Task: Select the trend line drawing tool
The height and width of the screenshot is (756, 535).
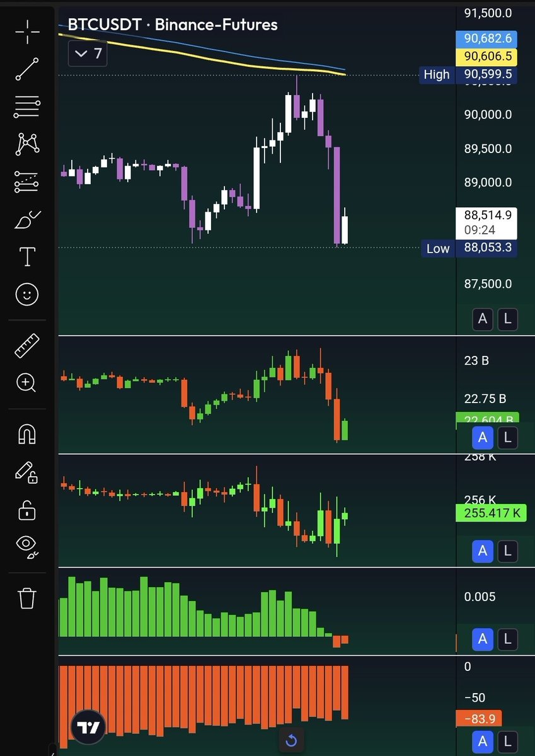Action: tap(26, 69)
